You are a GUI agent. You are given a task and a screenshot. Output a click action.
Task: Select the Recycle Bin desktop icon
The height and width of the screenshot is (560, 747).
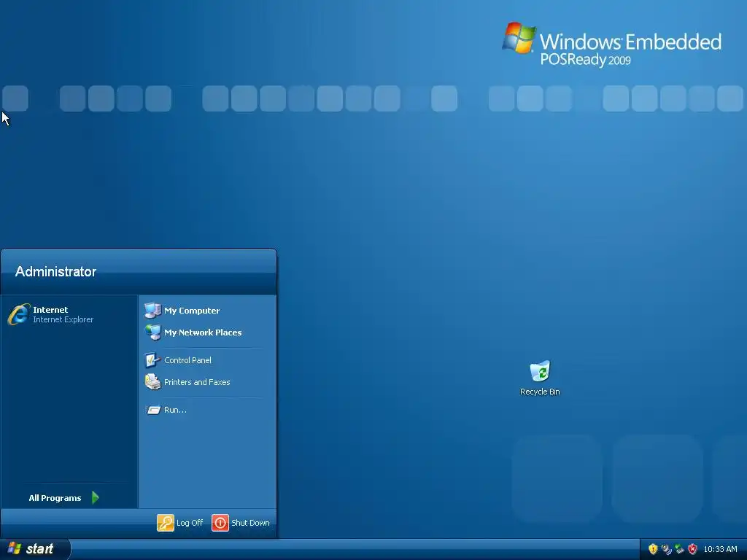click(540, 378)
